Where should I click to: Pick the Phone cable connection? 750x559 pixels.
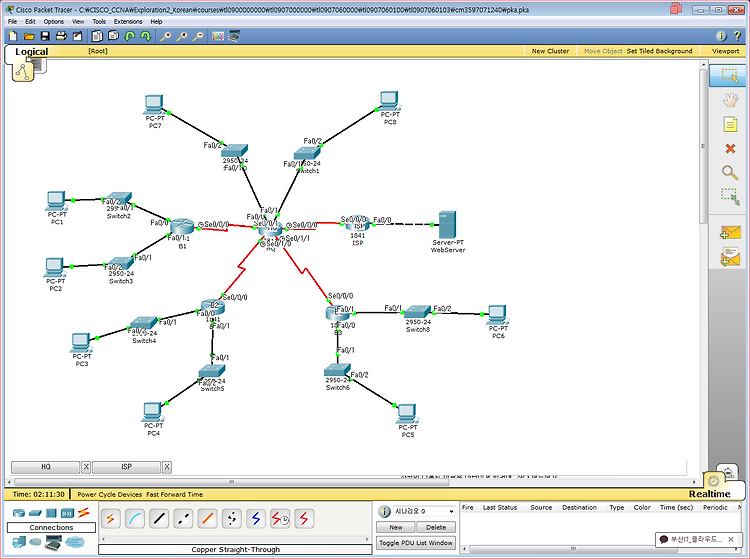click(x=232, y=519)
